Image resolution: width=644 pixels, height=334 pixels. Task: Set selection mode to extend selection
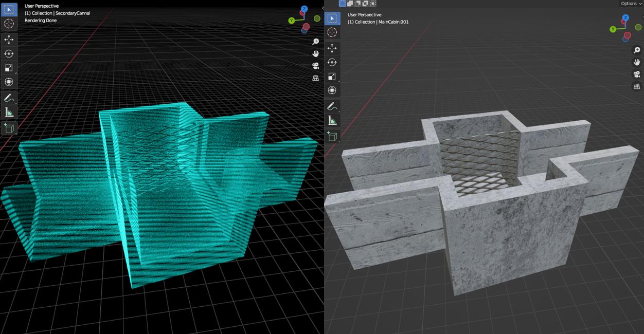point(350,4)
